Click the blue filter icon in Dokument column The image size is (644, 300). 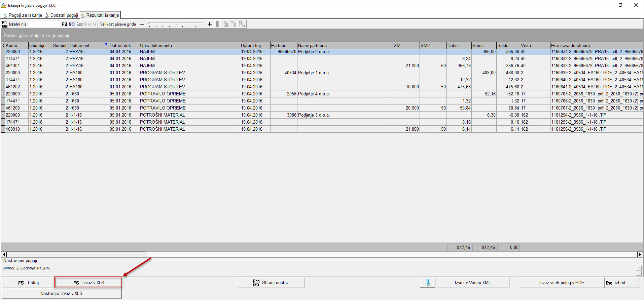point(106,45)
